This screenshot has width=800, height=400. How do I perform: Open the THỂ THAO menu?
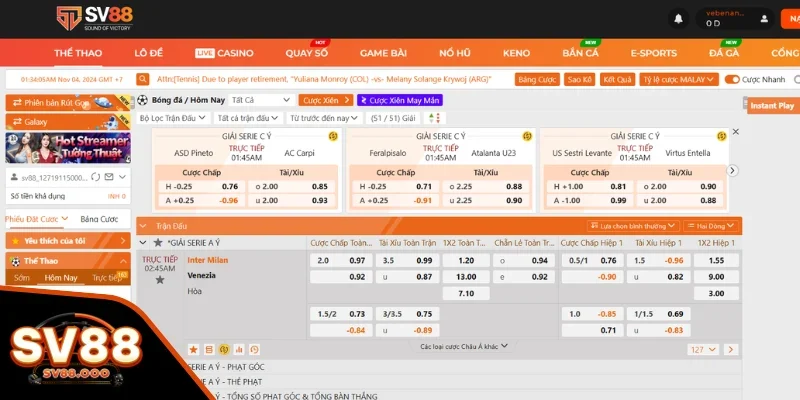click(78, 53)
